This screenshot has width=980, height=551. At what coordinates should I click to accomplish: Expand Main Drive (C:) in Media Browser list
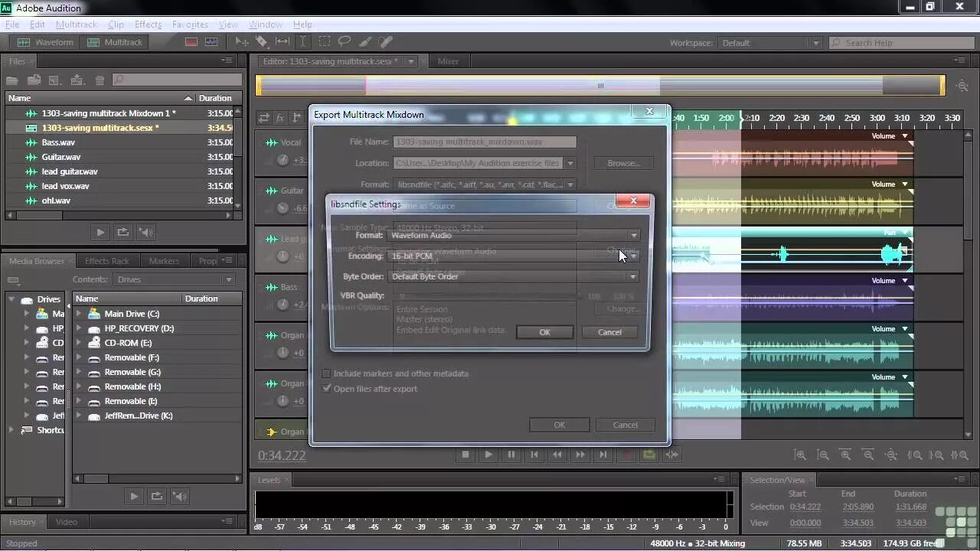tap(78, 314)
